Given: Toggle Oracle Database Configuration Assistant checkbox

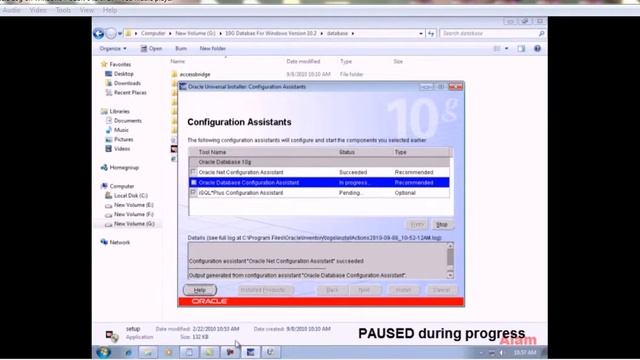Looking at the screenshot, I should [193, 182].
